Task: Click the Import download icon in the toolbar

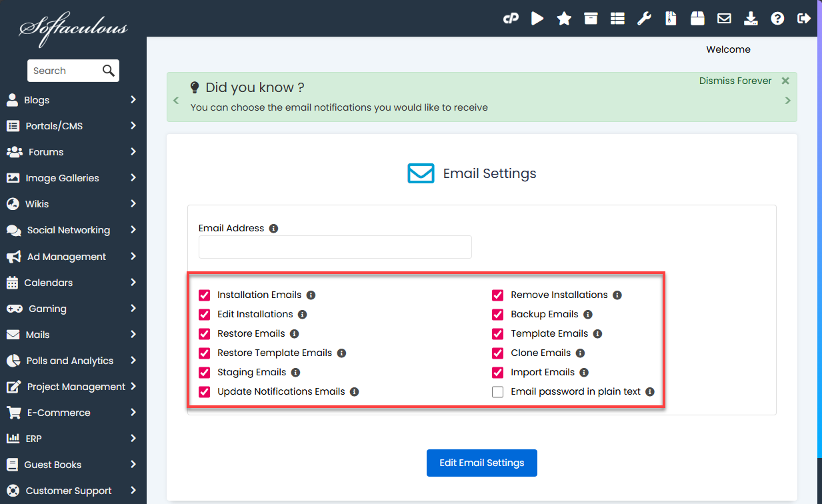Action: point(751,19)
